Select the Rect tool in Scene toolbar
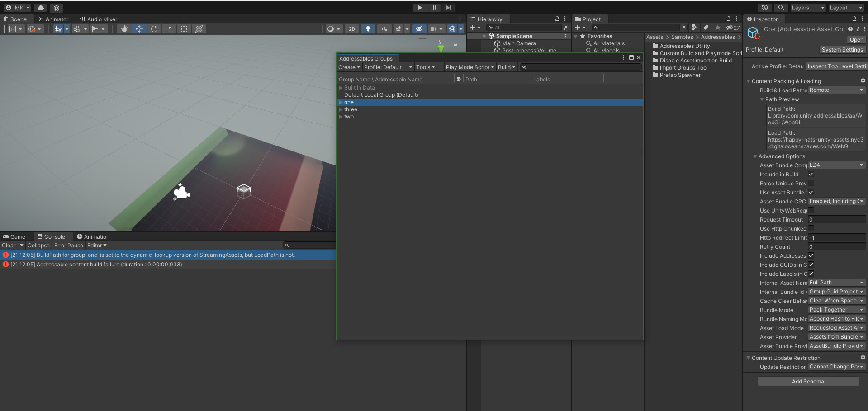The height and width of the screenshot is (411, 868). [184, 29]
